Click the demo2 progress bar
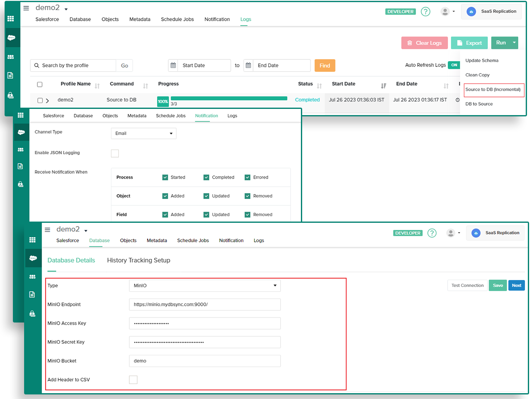The height and width of the screenshot is (399, 532). click(x=229, y=99)
